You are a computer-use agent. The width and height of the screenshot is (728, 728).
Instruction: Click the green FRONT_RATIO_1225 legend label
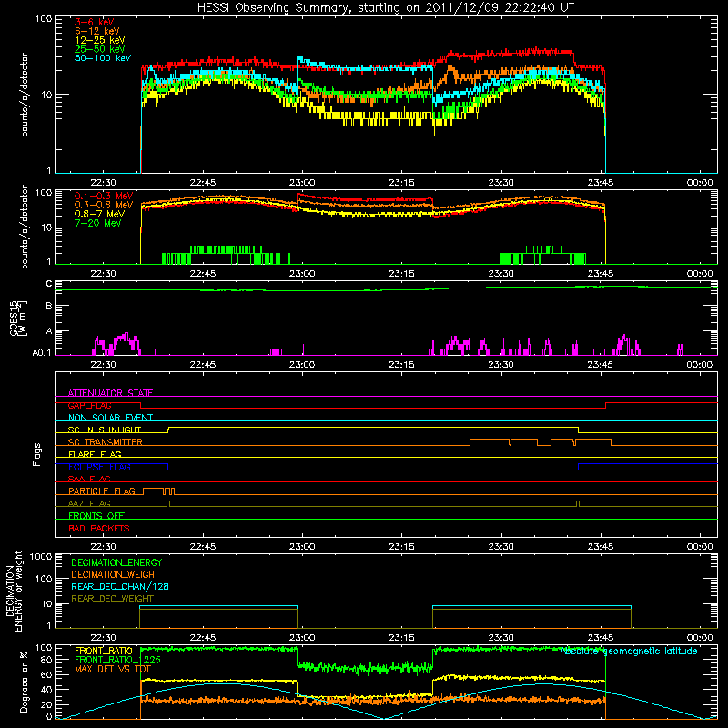(x=117, y=660)
